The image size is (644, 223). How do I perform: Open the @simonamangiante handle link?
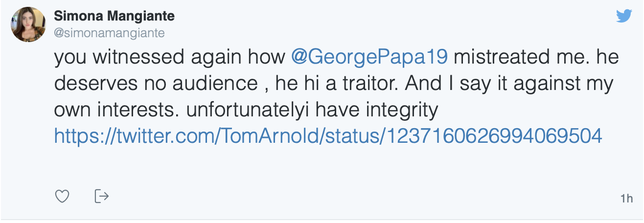(x=109, y=33)
